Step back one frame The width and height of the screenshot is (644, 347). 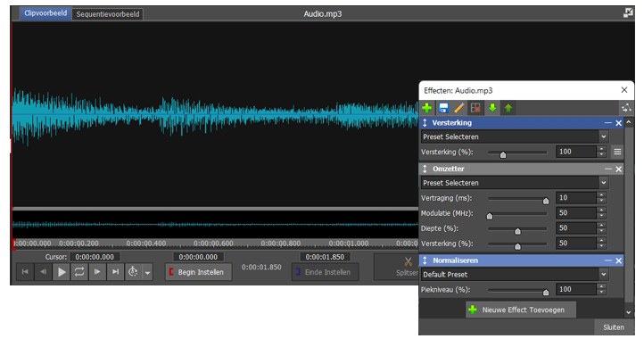click(43, 272)
